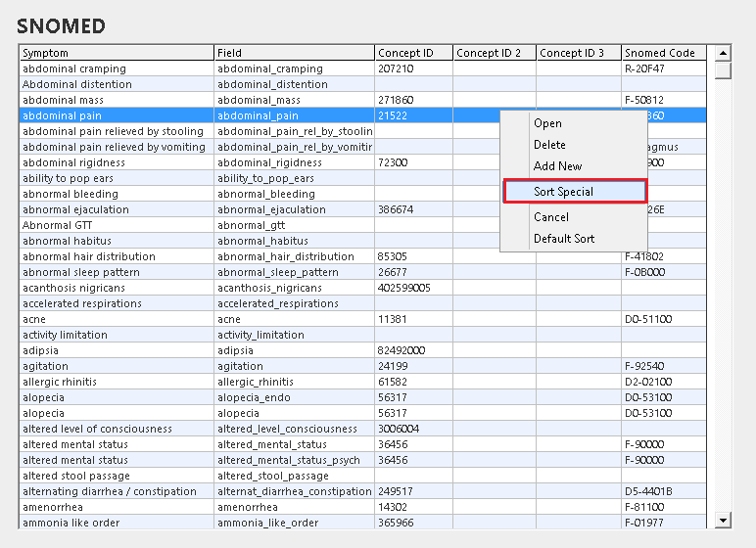This screenshot has height=548, width=756.
Task: Pick Default Sort menu option
Action: 574,239
